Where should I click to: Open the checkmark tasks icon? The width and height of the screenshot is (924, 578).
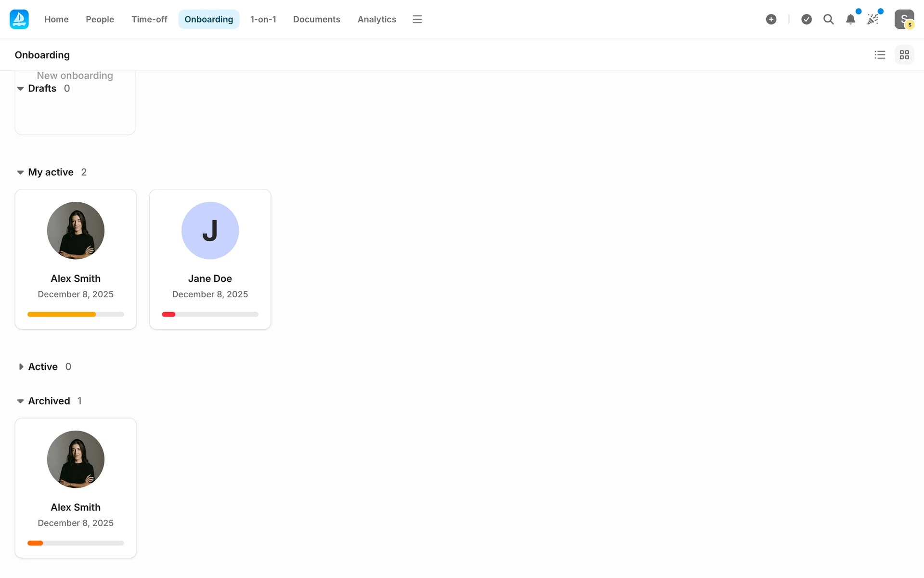pos(807,19)
